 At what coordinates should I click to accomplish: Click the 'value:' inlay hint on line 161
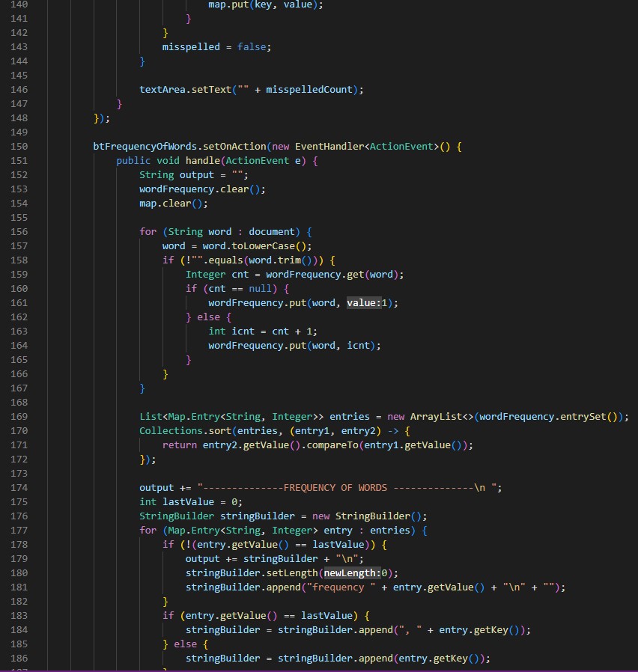click(364, 303)
